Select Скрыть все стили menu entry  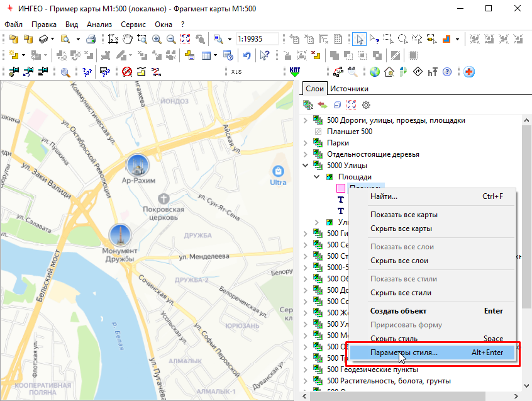tap(433, 293)
